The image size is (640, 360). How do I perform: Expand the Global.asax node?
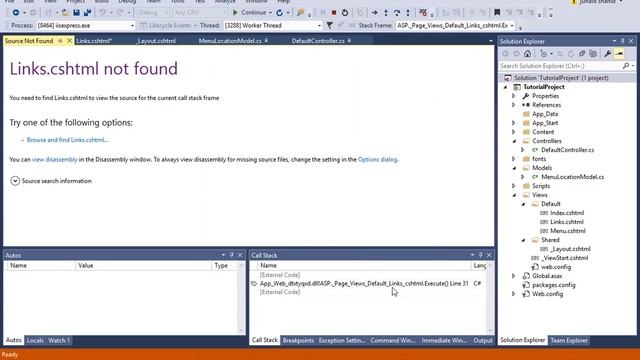pyautogui.click(x=514, y=276)
